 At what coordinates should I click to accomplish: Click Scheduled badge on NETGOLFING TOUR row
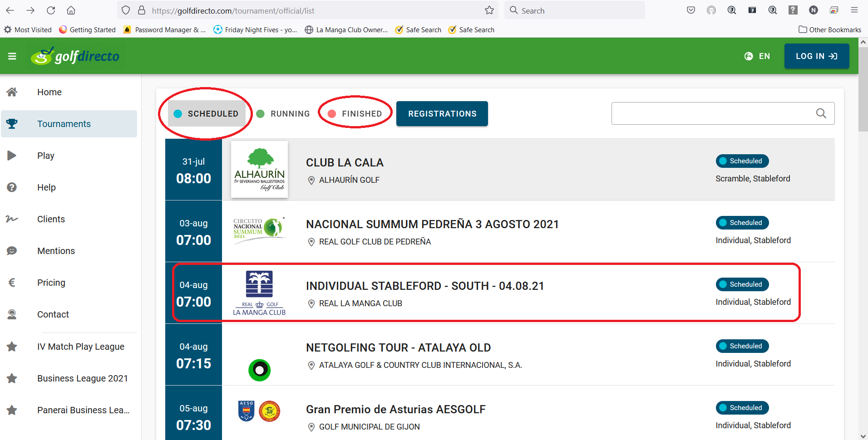(742, 346)
